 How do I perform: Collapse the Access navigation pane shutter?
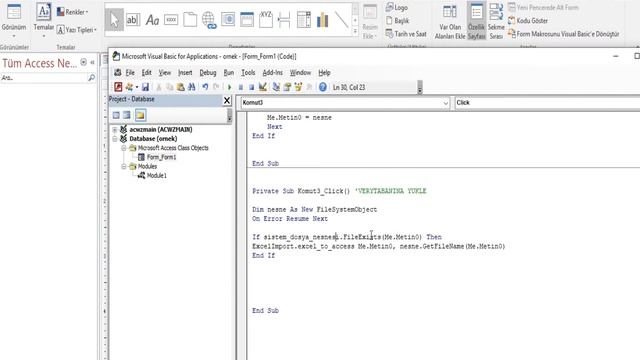click(93, 62)
